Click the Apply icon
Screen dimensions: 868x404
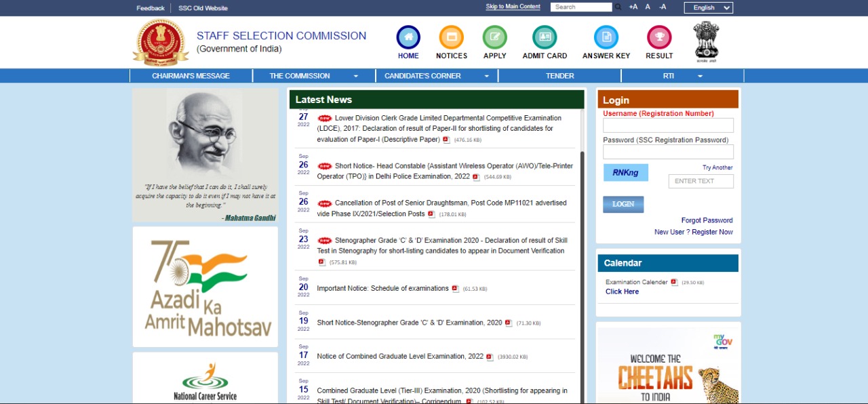(x=494, y=37)
